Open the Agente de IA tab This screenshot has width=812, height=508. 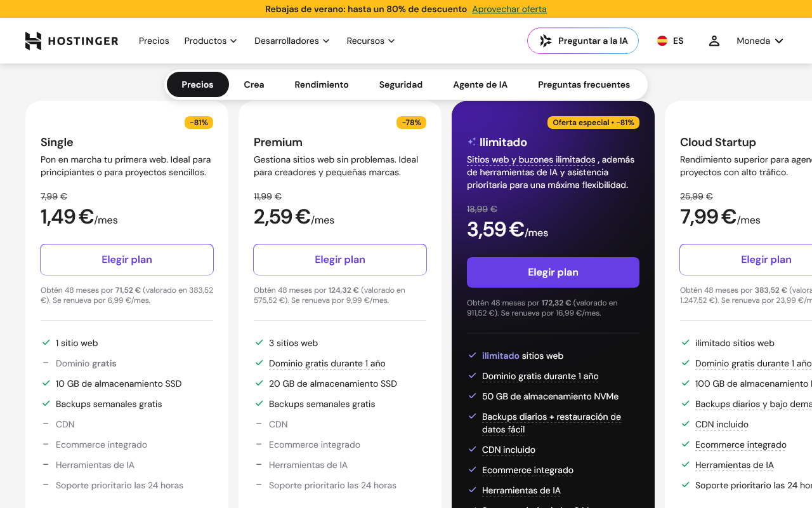480,84
